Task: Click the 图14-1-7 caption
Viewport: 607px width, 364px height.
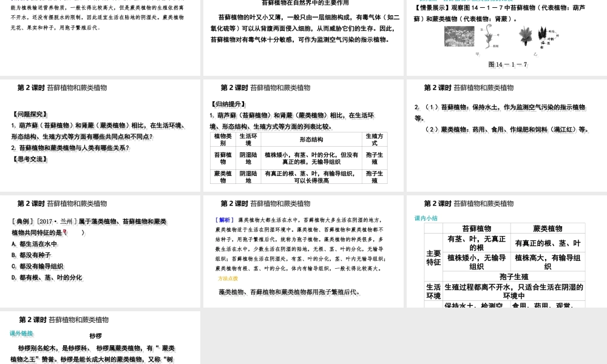Action: click(507, 64)
